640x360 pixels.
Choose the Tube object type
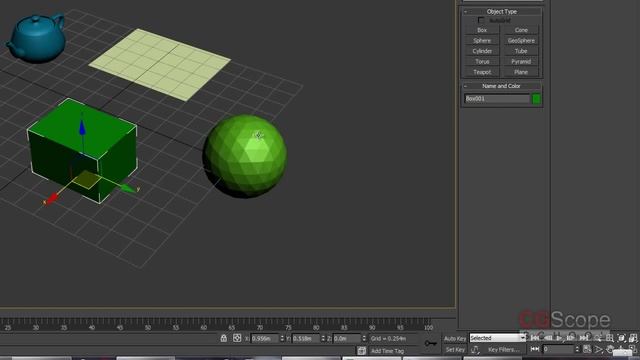(x=521, y=51)
